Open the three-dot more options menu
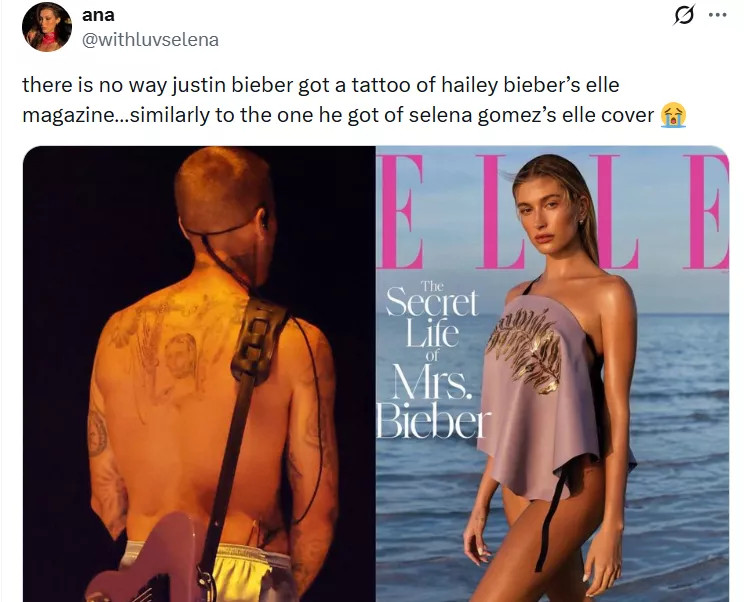 click(x=717, y=15)
